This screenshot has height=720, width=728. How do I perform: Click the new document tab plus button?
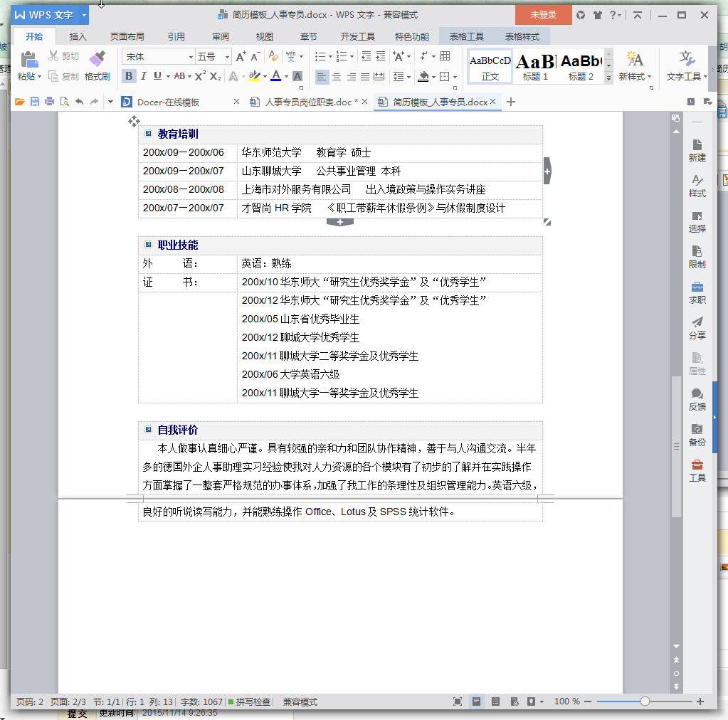(x=511, y=102)
